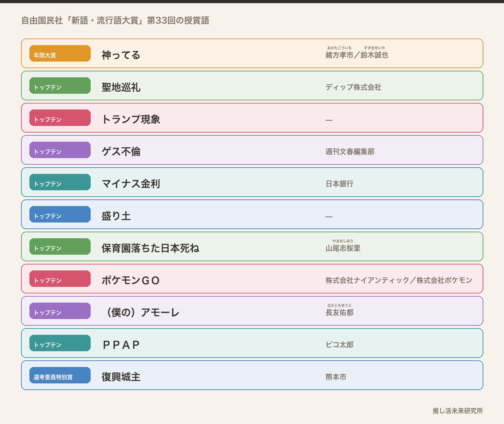Click the トップテン badge beside トランプ現象

coord(60,118)
